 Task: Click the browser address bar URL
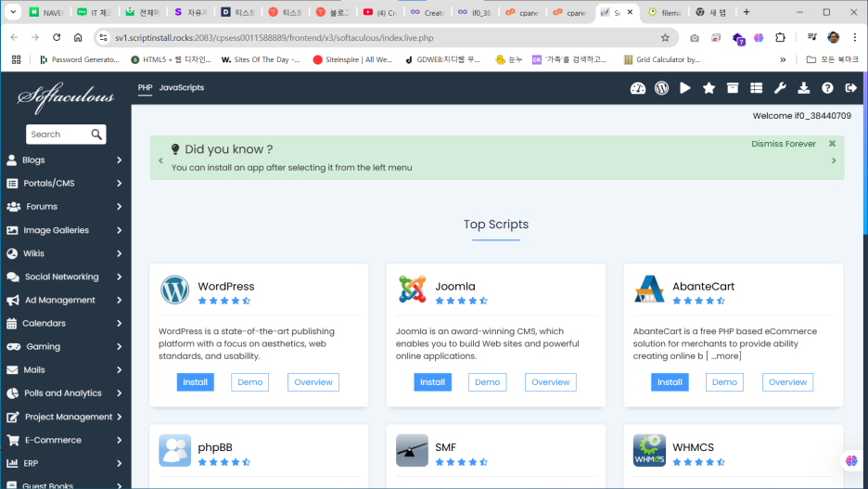tap(274, 38)
